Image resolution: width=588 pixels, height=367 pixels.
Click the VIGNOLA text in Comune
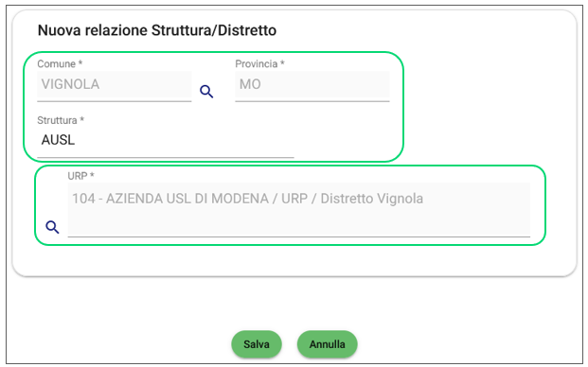pyautogui.click(x=70, y=84)
